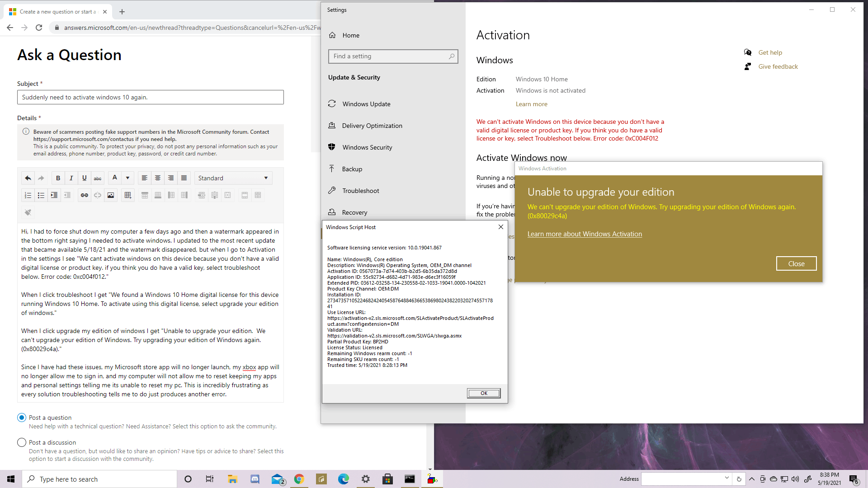Select the Post a question radio button
The image size is (868, 488).
coord(22,418)
